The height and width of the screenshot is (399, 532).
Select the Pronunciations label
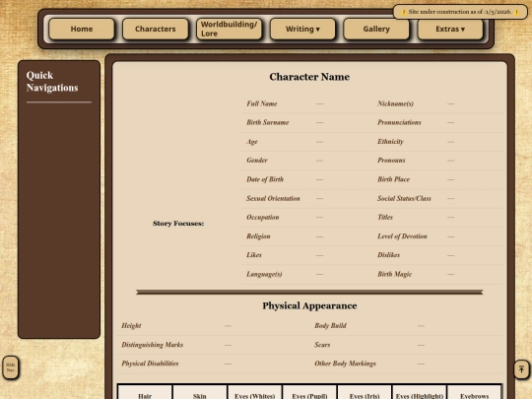[399, 122]
